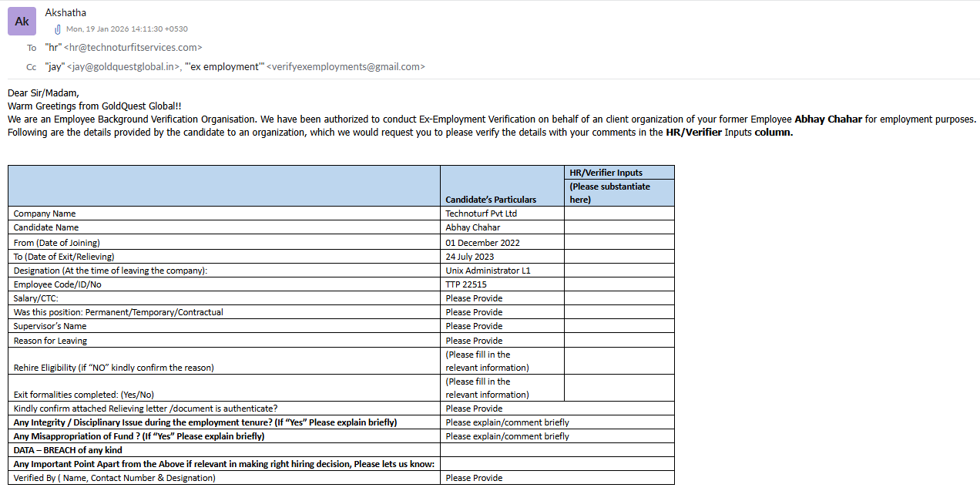Click the email timestamp Mon, 19 Jan 2026
Screen dimensions: 980x491
point(126,29)
